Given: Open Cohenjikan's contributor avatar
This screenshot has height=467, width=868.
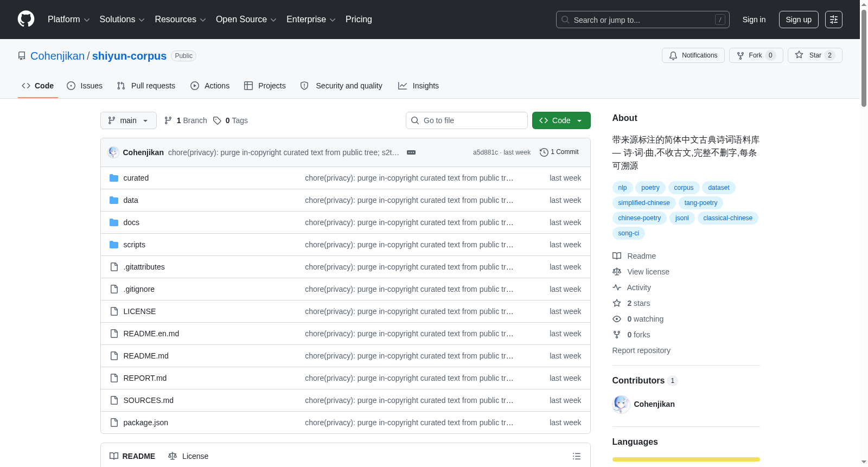Looking at the screenshot, I should click(621, 404).
